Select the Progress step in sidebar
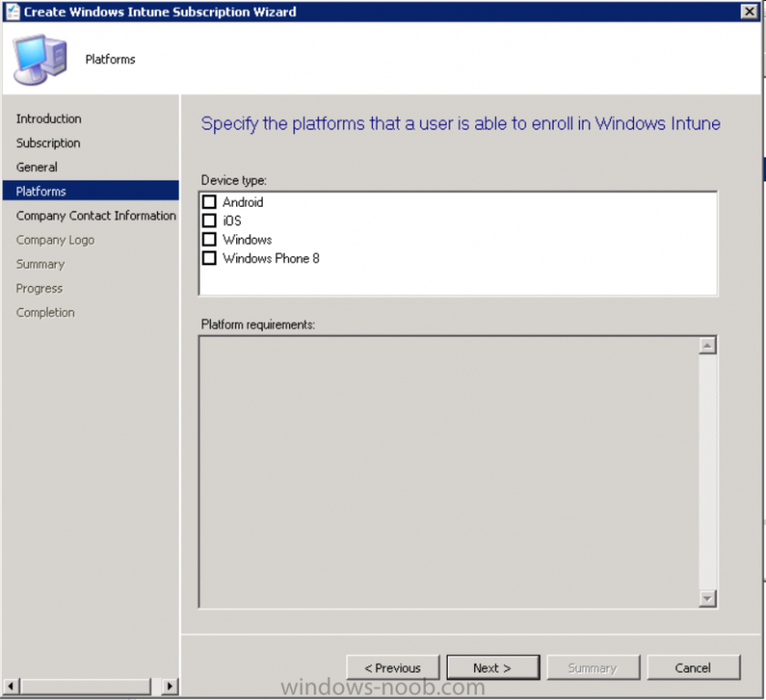Screen dimensions: 766x700 39,289
